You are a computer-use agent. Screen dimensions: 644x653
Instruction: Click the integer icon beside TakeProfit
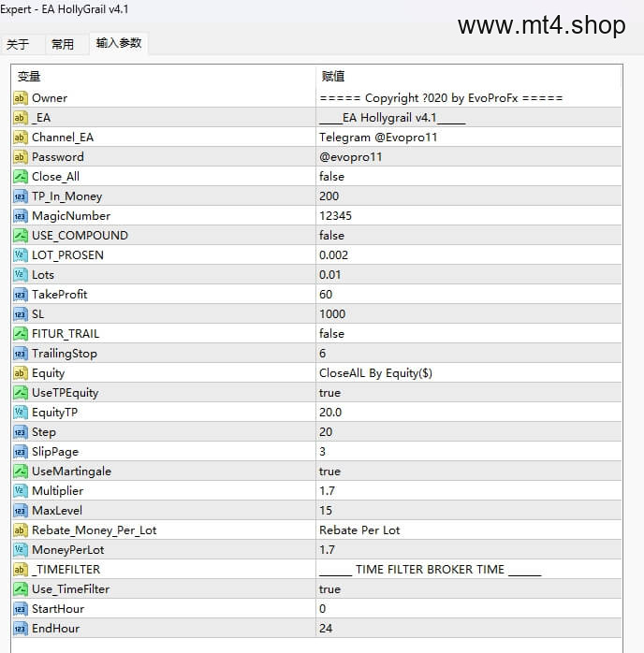coord(21,295)
